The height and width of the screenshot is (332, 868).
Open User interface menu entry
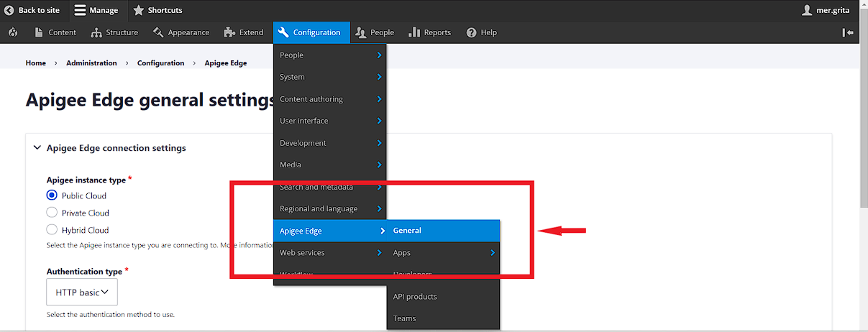coord(330,121)
